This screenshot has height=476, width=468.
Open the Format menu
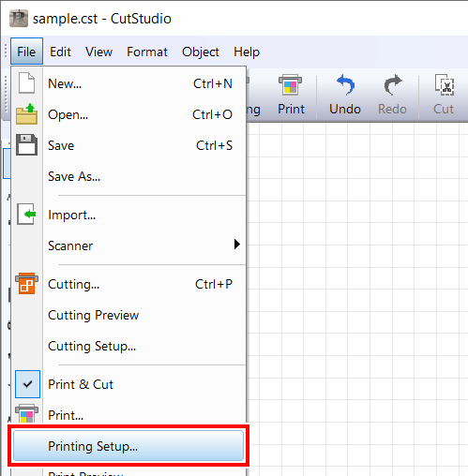coord(147,52)
